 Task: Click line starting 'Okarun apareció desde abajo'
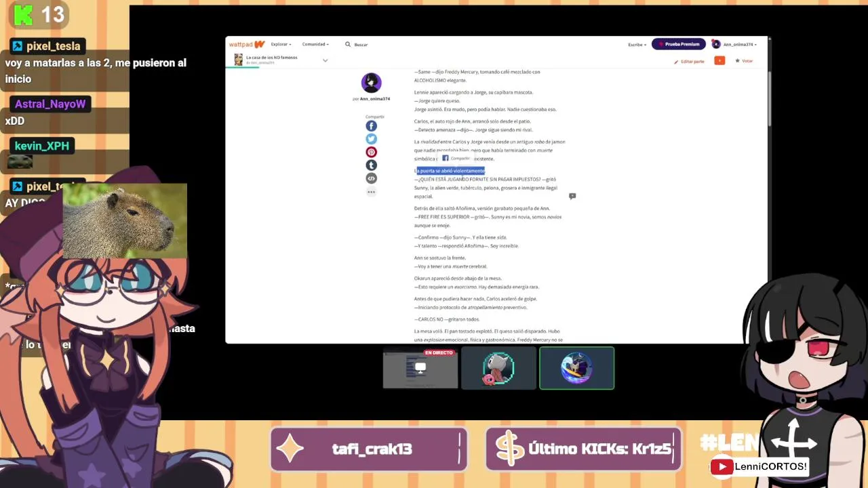coord(458,279)
